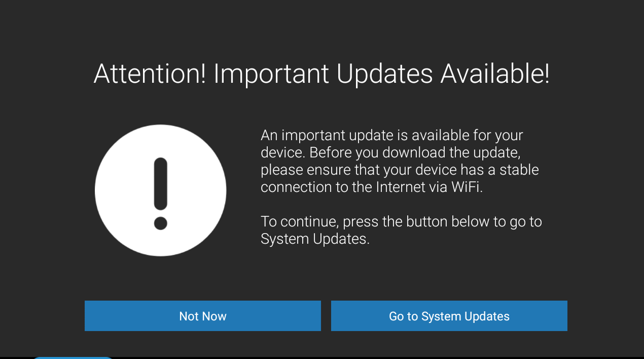The image size is (644, 359).
Task: Select the white circular alert icon
Action: click(x=161, y=190)
